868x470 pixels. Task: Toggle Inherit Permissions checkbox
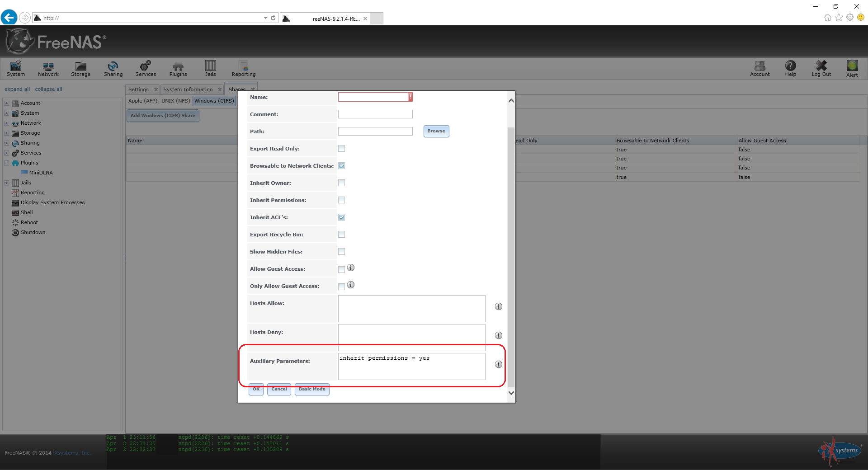(x=342, y=200)
